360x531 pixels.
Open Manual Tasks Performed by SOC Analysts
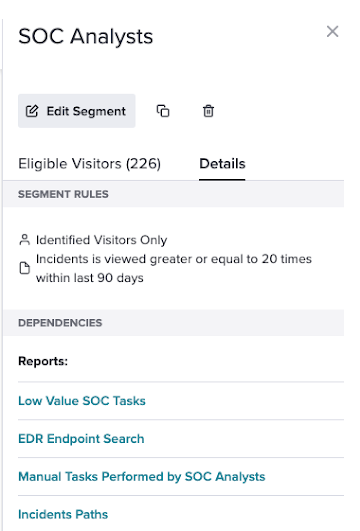click(142, 476)
